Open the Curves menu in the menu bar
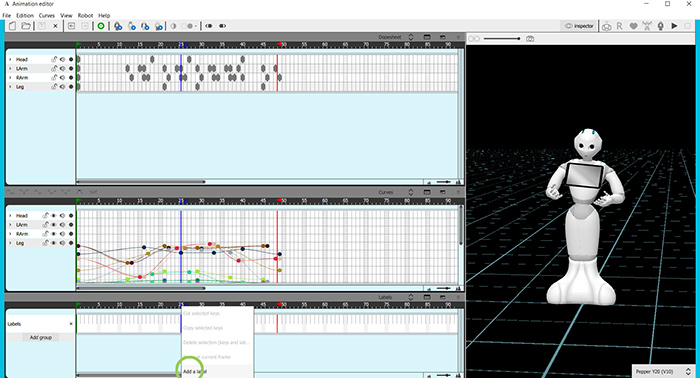The height and width of the screenshot is (378, 700). [x=46, y=15]
